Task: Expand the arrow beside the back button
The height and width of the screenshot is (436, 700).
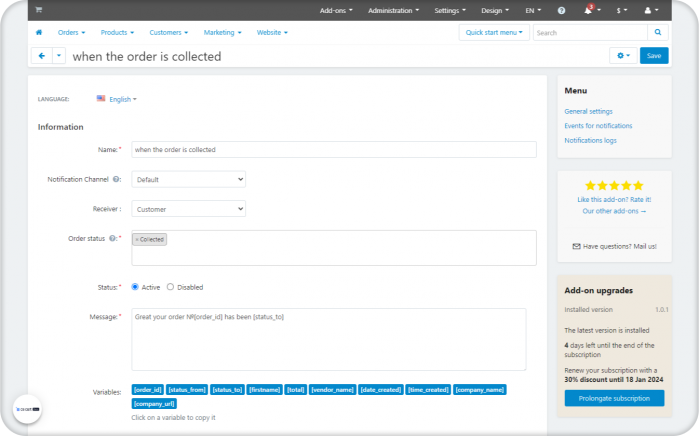Action: click(59, 56)
